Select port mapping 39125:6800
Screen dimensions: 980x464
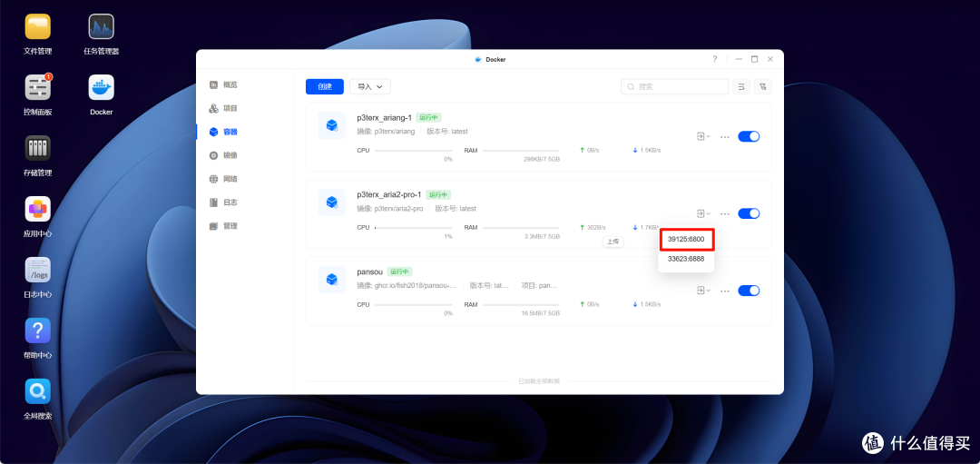pyautogui.click(x=686, y=240)
